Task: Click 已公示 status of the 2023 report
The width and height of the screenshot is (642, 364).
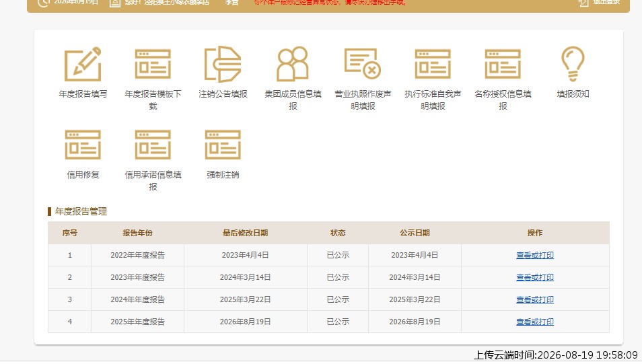Action: click(338, 277)
